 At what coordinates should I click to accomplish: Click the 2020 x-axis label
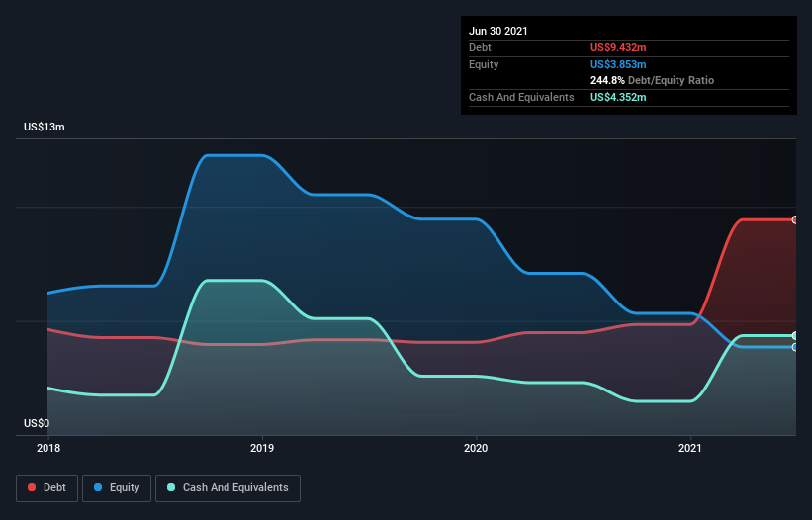[x=476, y=448]
